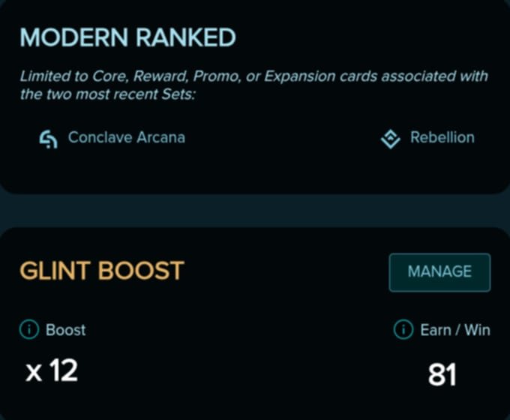510x420 pixels.
Task: Click the Modern Ranked card restriction description
Action: [x=254, y=85]
